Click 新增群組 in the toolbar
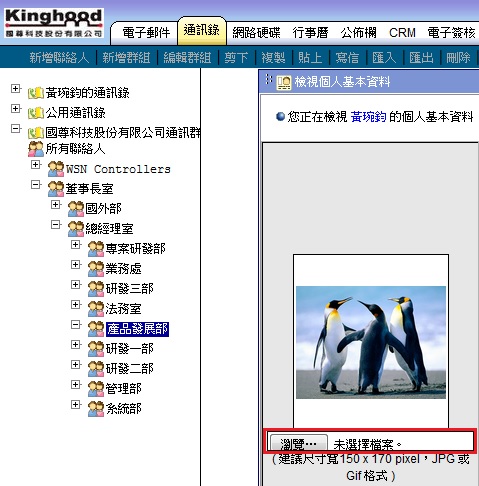The image size is (479, 486). [126, 58]
